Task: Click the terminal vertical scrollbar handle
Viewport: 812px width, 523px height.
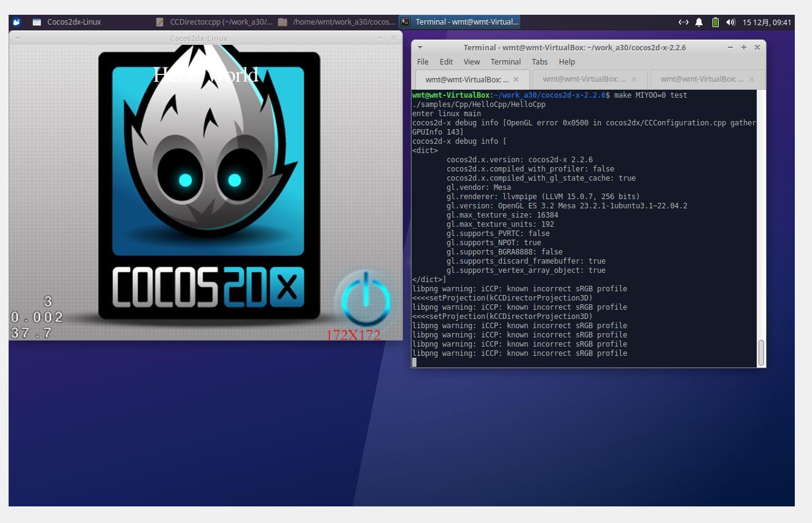Action: pos(762,352)
